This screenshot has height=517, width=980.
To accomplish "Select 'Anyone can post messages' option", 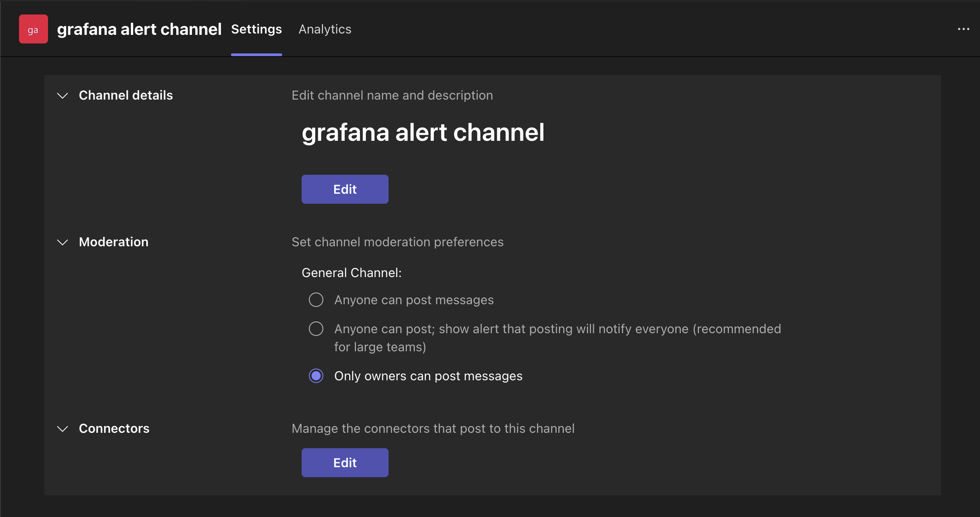I will click(316, 300).
